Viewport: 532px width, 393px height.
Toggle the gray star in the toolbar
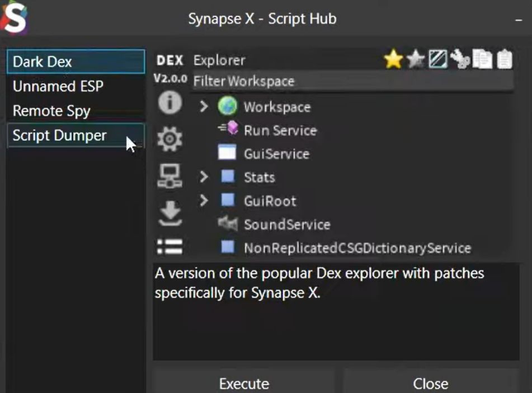pos(416,60)
